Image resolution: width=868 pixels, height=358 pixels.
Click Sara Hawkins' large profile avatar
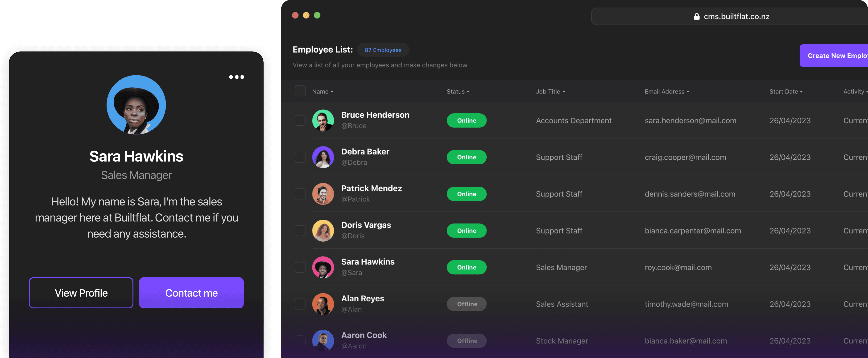tap(136, 105)
